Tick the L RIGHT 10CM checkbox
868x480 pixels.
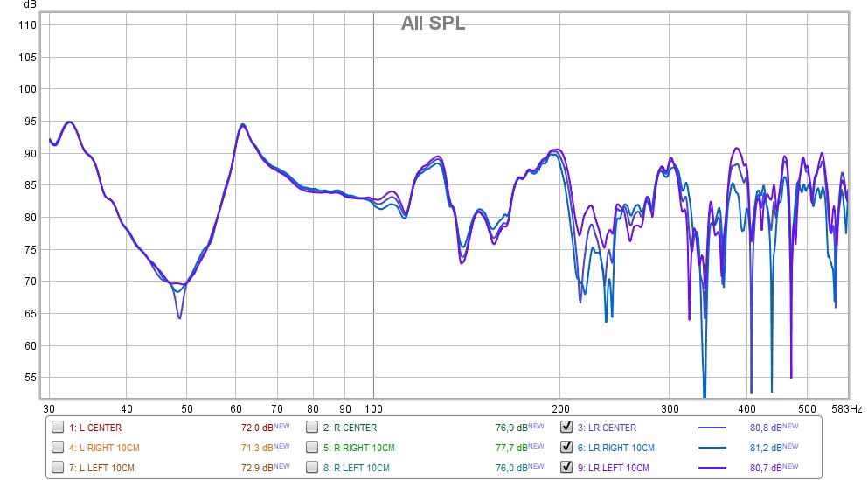[x=58, y=448]
